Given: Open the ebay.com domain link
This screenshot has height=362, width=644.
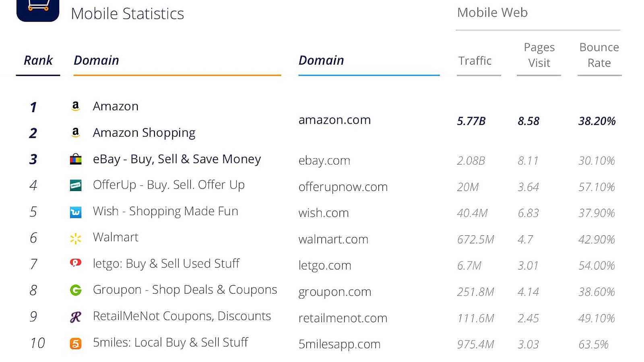Looking at the screenshot, I should tap(324, 160).
